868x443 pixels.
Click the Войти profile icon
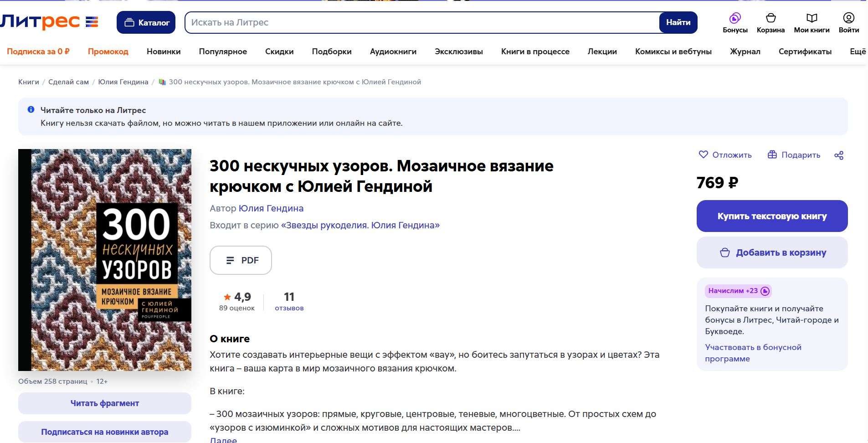848,23
